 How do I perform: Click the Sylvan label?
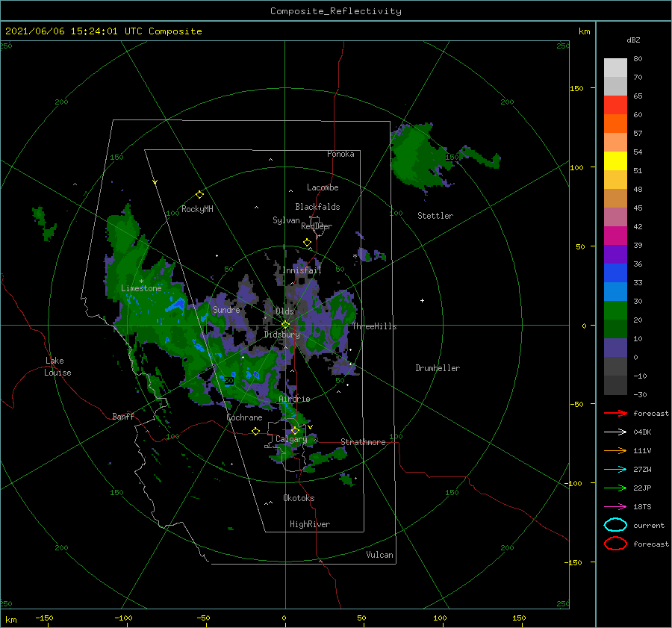point(286,220)
